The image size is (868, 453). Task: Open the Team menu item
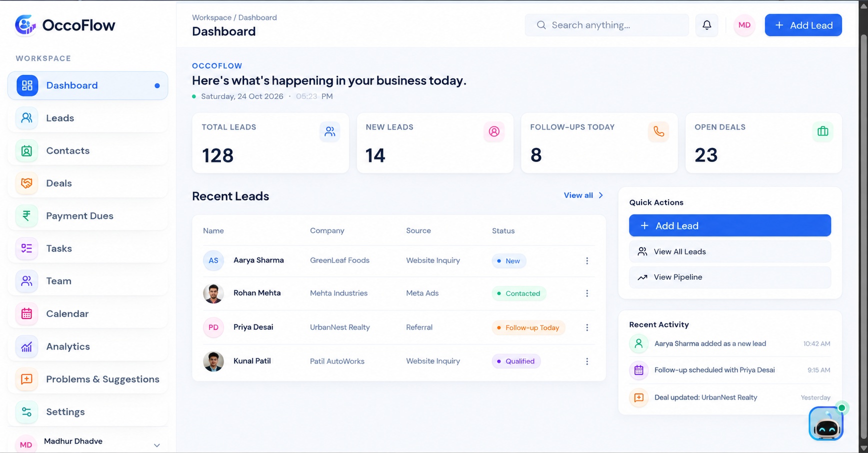coord(88,281)
